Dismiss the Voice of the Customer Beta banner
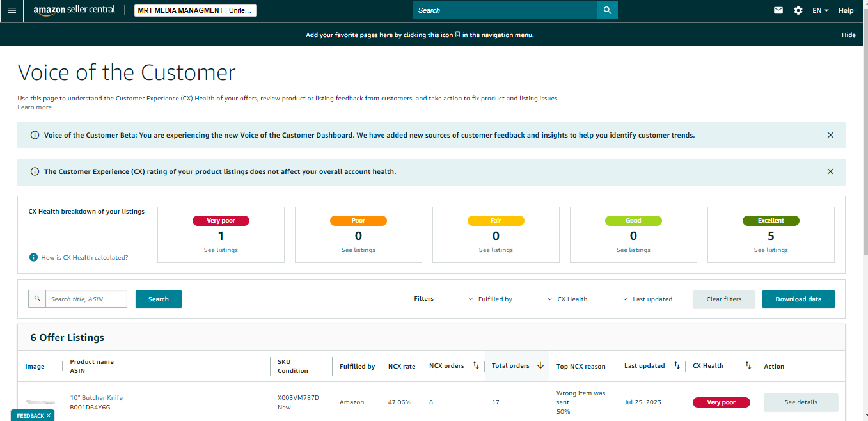Image resolution: width=868 pixels, height=421 pixels. click(x=830, y=135)
